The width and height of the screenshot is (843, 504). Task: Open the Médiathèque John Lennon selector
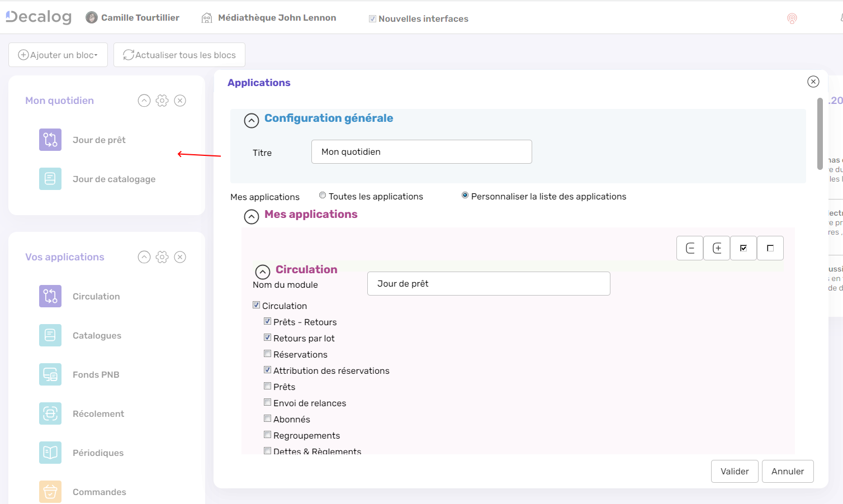coord(269,17)
